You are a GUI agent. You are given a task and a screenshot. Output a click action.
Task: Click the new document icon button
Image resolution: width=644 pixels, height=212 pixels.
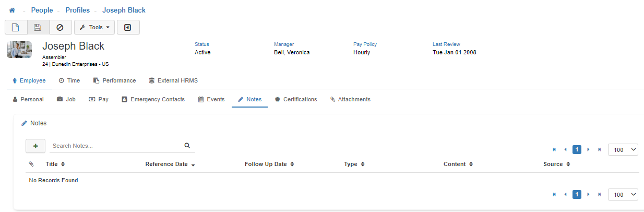(x=16, y=27)
